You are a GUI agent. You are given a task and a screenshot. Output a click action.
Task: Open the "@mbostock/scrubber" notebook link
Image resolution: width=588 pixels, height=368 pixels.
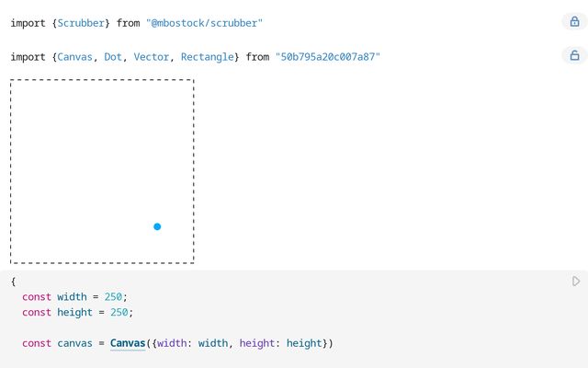tap(204, 22)
